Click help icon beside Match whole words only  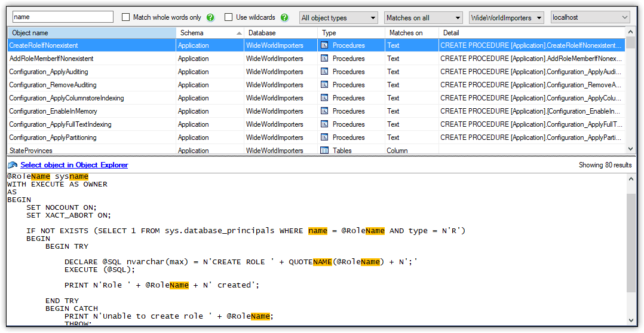[x=210, y=17]
